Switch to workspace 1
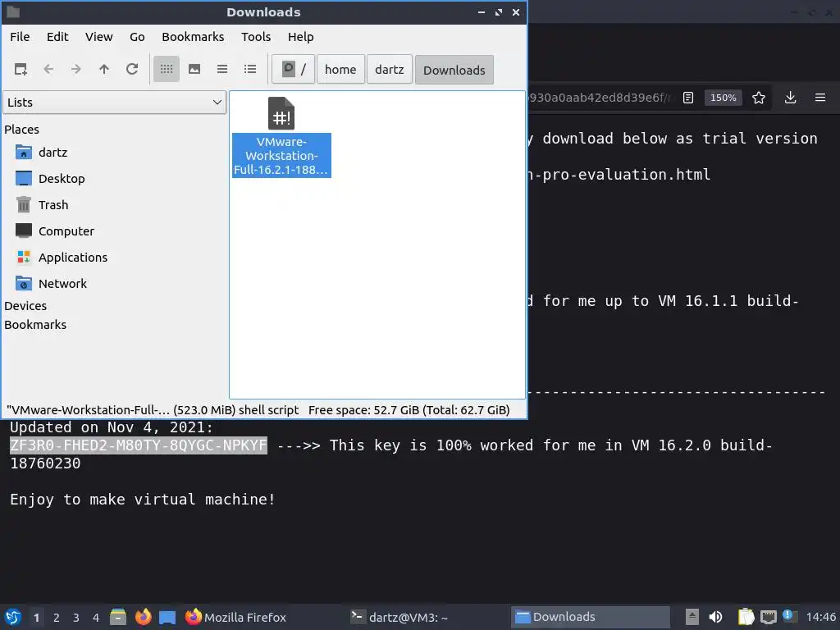The image size is (840, 630). 36,618
